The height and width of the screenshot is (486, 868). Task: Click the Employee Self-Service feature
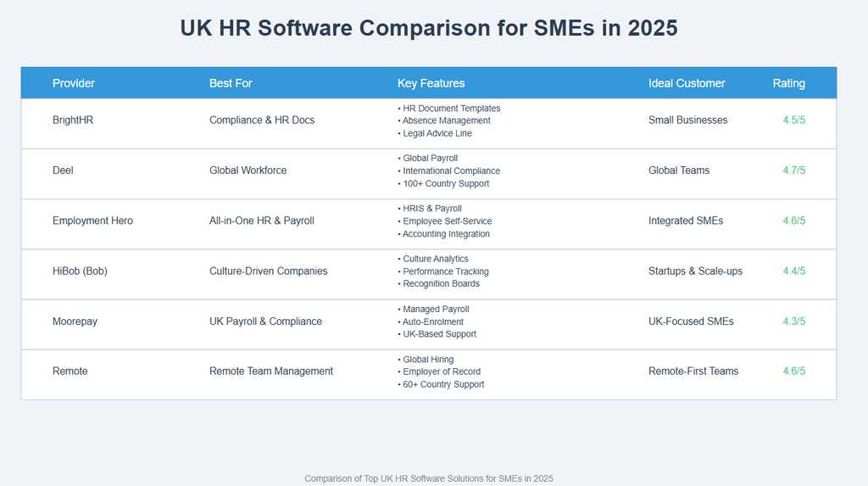pyautogui.click(x=444, y=221)
